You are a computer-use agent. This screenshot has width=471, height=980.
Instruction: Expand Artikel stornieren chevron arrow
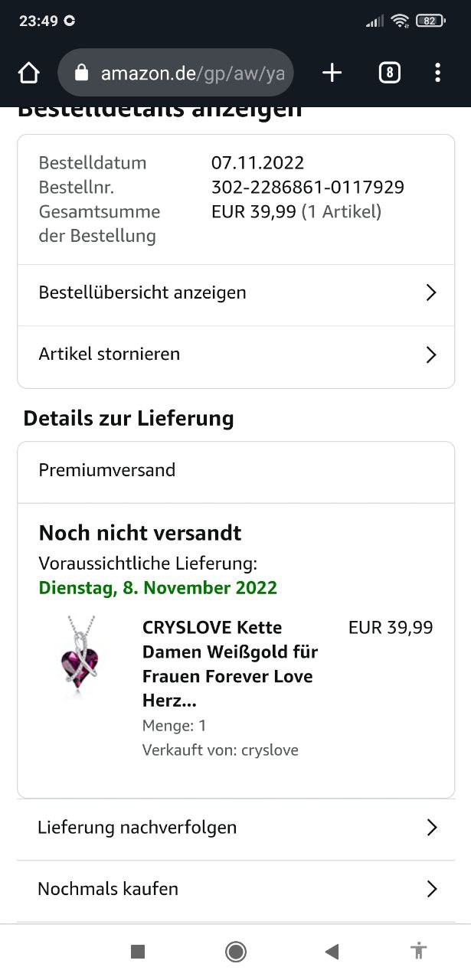(431, 354)
